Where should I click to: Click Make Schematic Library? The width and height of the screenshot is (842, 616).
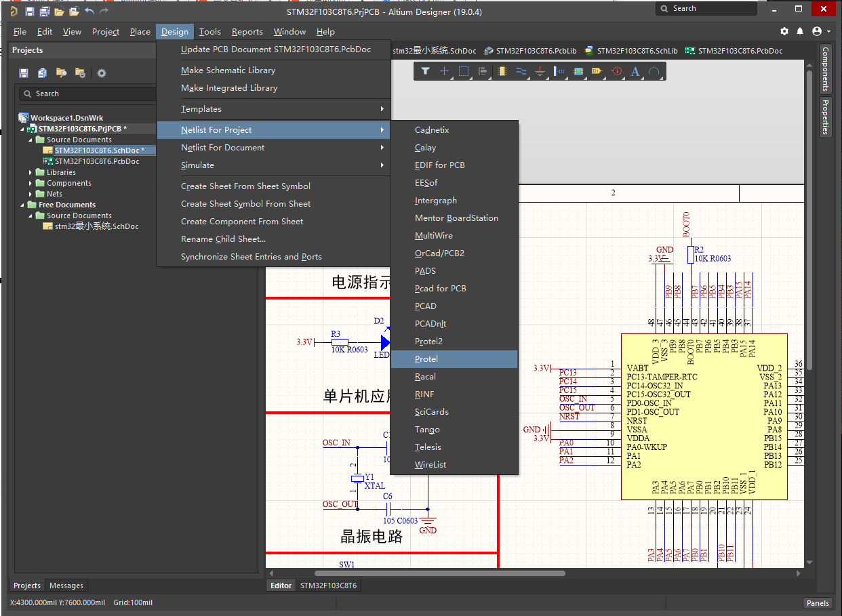pyautogui.click(x=274, y=70)
